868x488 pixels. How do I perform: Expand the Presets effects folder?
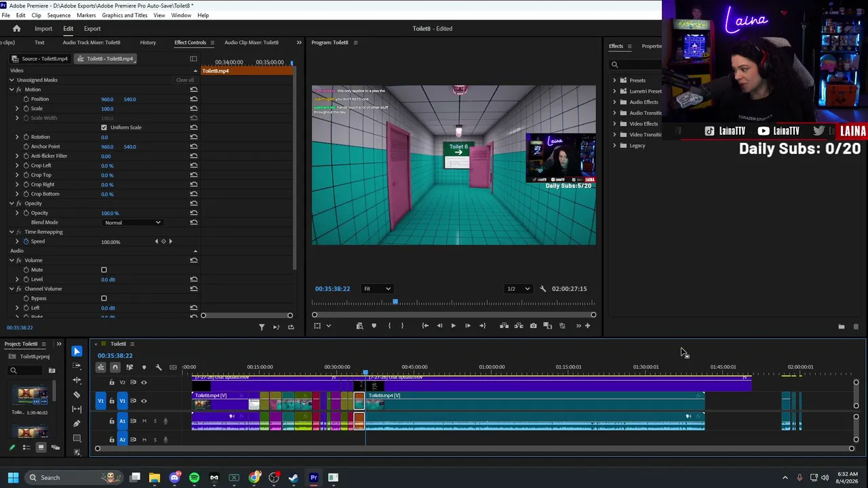click(x=614, y=80)
